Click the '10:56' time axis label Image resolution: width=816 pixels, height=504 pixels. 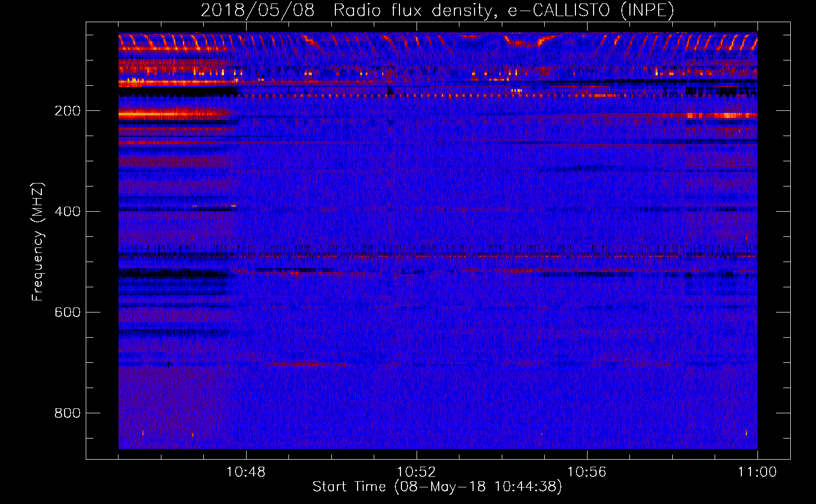coord(587,472)
